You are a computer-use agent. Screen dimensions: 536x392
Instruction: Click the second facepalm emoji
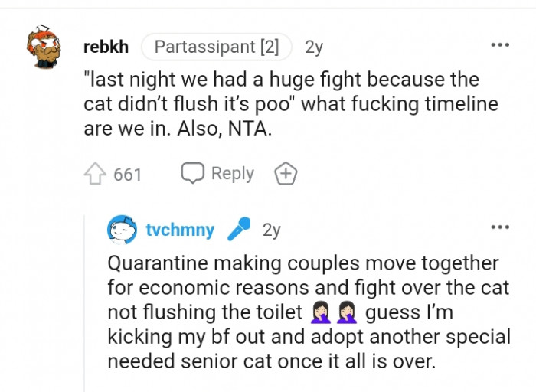coord(347,313)
